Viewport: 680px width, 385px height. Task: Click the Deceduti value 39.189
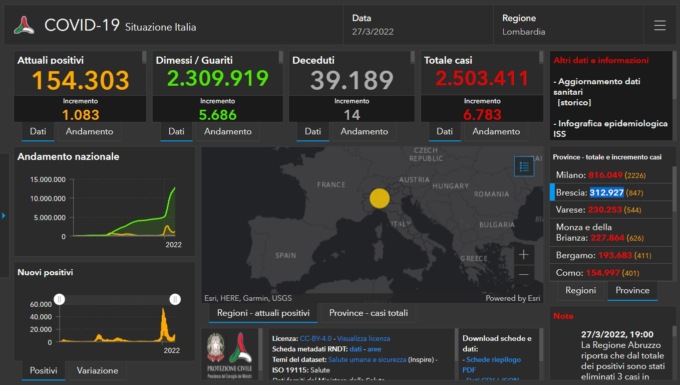coord(352,80)
